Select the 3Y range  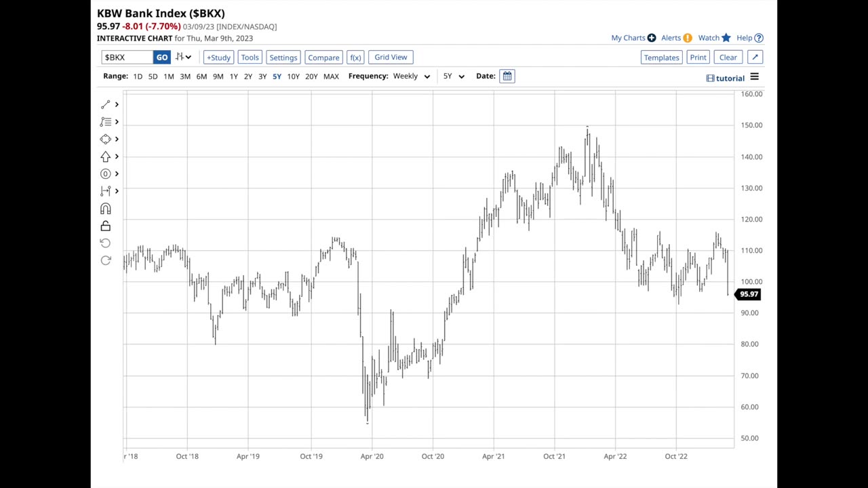click(x=262, y=77)
